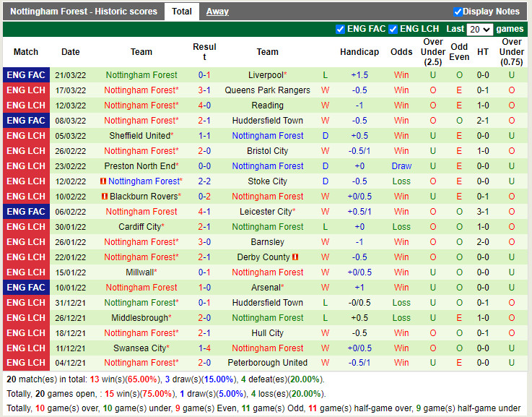The width and height of the screenshot is (532, 417).
Task: Switch to the Away tab
Action: click(x=217, y=12)
